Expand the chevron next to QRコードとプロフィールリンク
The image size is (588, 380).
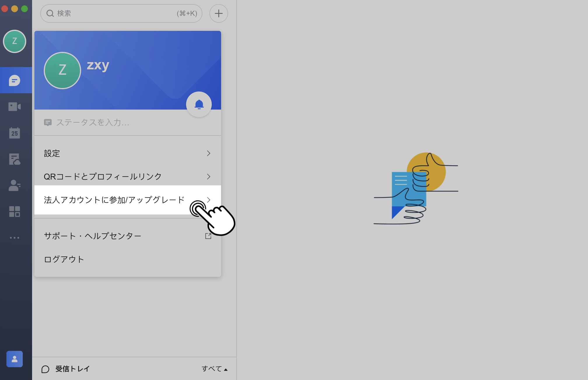[209, 177]
